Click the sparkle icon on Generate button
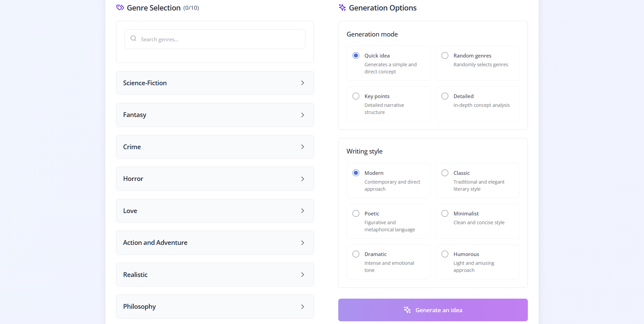644x324 pixels. point(407,310)
